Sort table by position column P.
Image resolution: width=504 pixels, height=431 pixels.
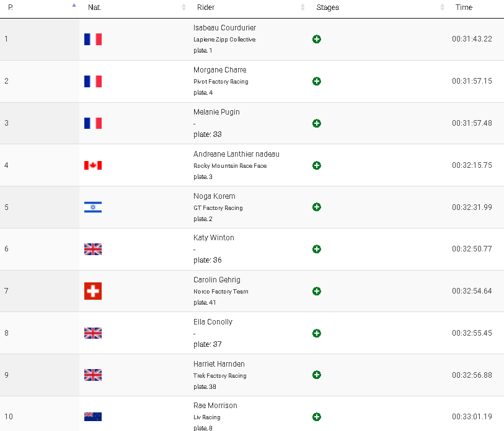(11, 7)
